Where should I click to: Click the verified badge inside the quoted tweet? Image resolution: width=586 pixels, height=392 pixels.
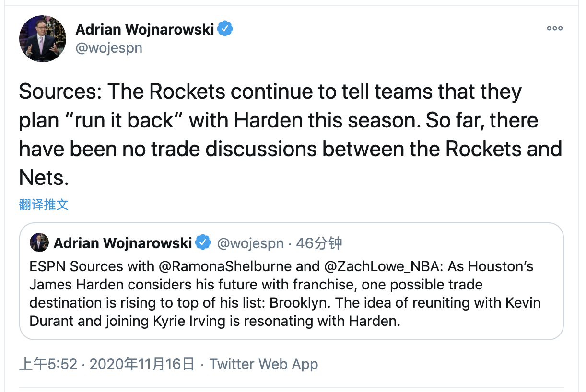[x=203, y=243]
